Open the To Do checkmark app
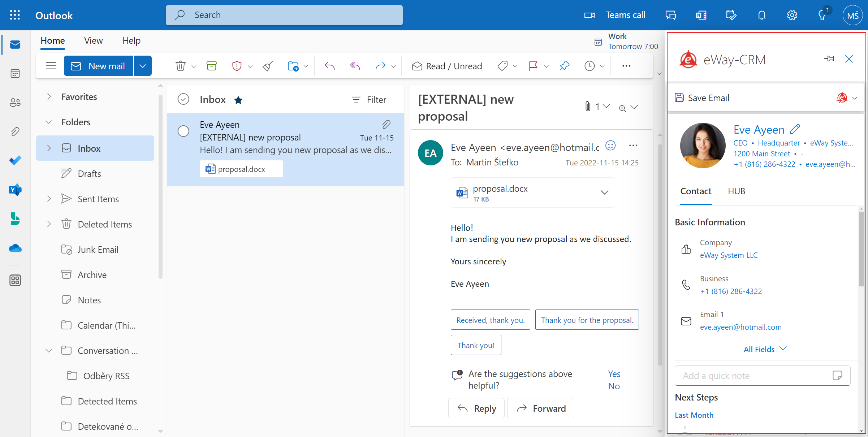The image size is (868, 437). click(15, 160)
